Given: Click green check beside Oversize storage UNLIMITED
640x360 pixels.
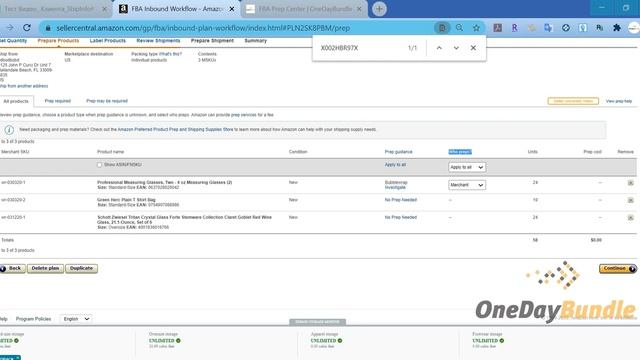Looking at the screenshot, I should 178,340.
